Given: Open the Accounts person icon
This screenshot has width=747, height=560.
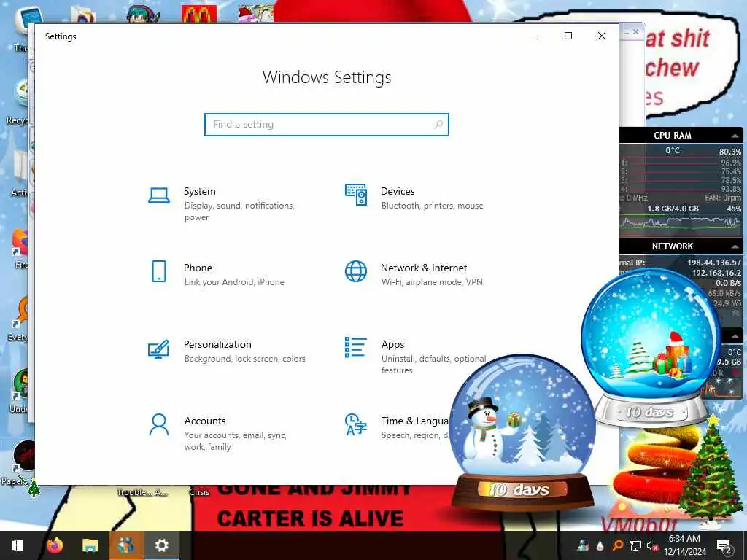Looking at the screenshot, I should coord(158,425).
